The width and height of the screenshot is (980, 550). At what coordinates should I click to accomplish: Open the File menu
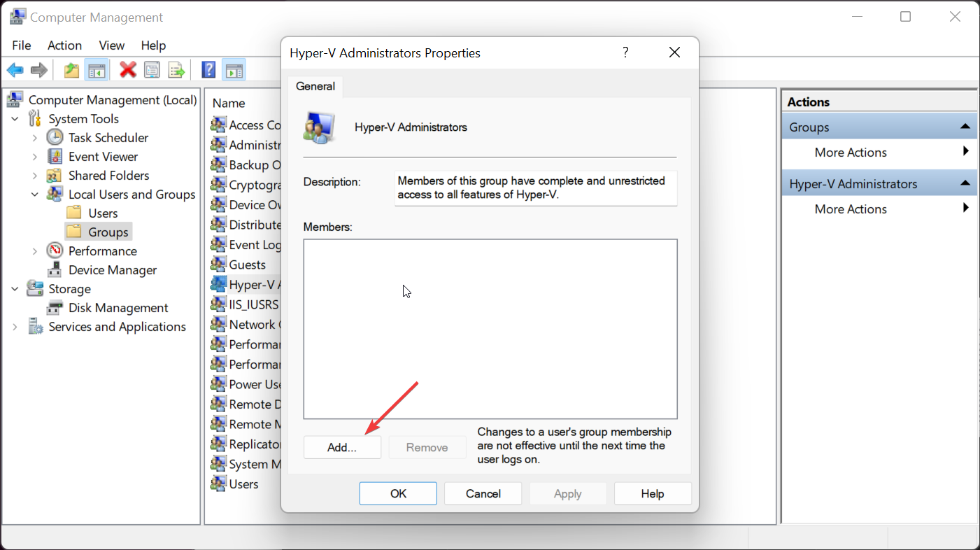pos(22,45)
